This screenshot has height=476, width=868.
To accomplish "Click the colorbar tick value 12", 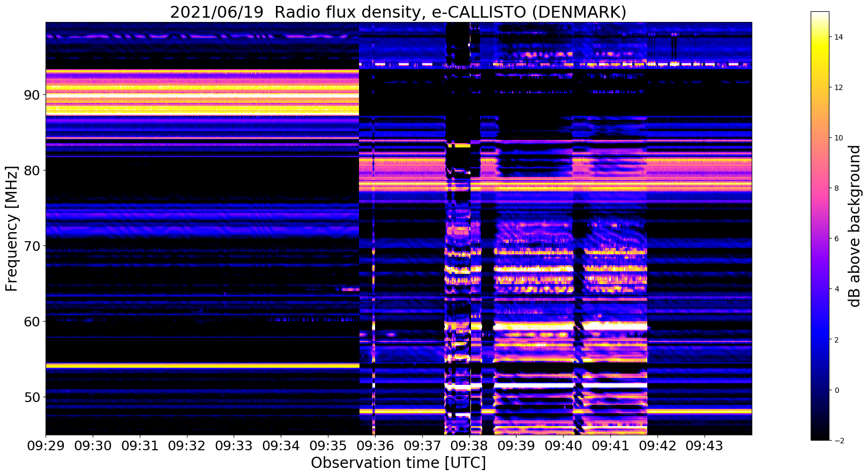I will [x=839, y=87].
